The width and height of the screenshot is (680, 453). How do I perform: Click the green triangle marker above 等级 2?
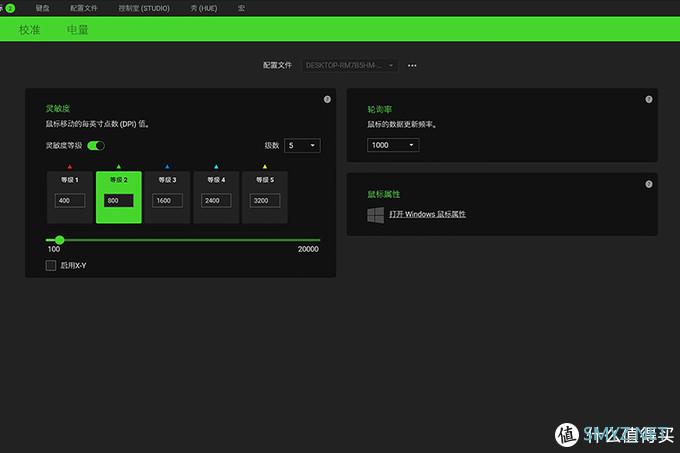(x=118, y=166)
